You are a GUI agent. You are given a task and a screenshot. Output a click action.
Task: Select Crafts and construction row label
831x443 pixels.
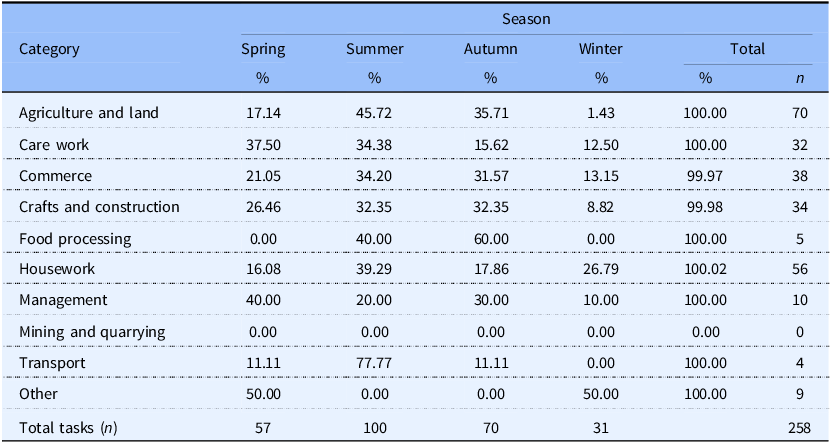pyautogui.click(x=99, y=207)
